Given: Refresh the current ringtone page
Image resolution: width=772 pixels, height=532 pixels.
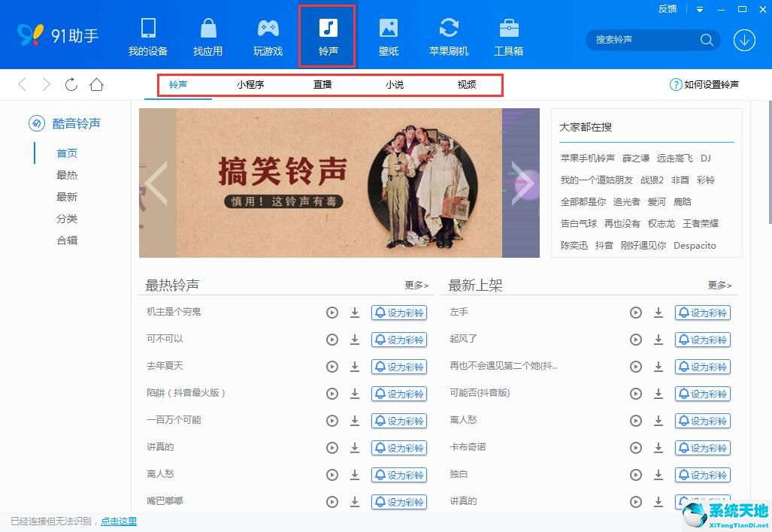Looking at the screenshot, I should click(71, 84).
